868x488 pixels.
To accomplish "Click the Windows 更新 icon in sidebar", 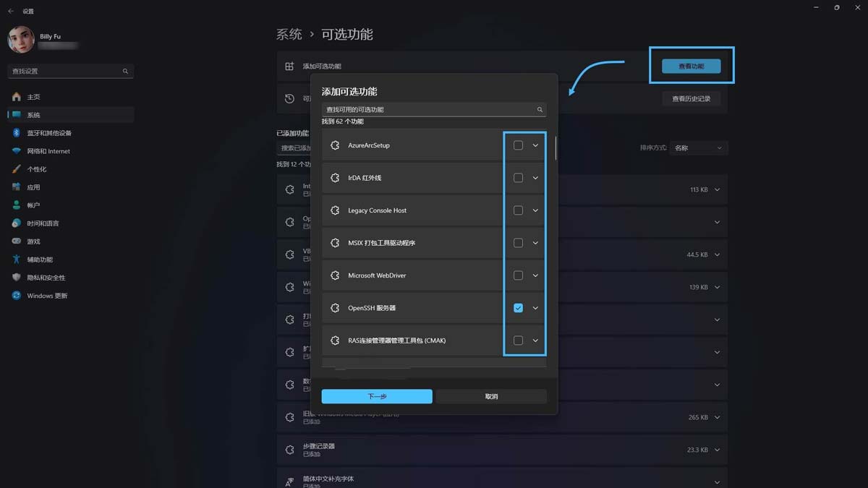I will 16,296.
